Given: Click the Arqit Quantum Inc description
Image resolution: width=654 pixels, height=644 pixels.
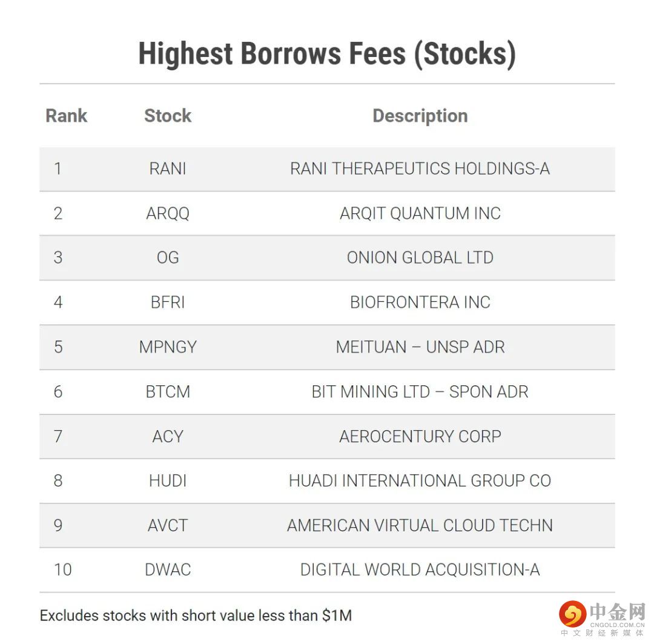Looking at the screenshot, I should coord(420,213).
